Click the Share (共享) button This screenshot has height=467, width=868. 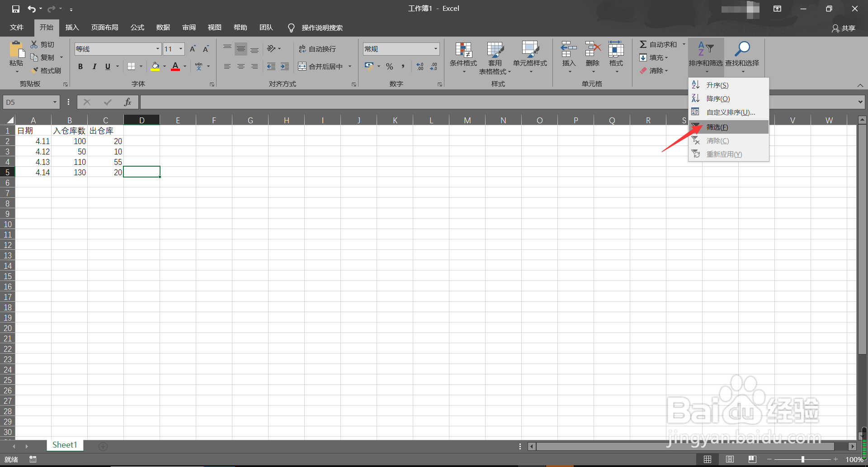pos(844,28)
